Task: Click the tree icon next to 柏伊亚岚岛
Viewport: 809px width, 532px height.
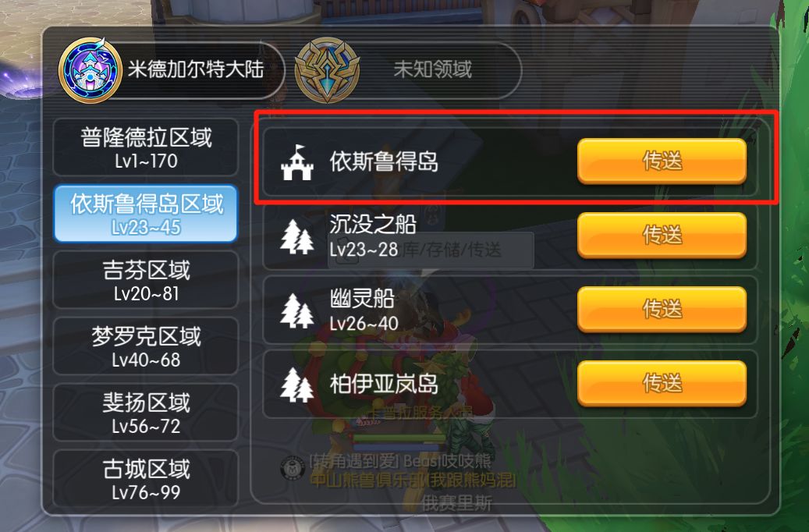Action: 296,385
